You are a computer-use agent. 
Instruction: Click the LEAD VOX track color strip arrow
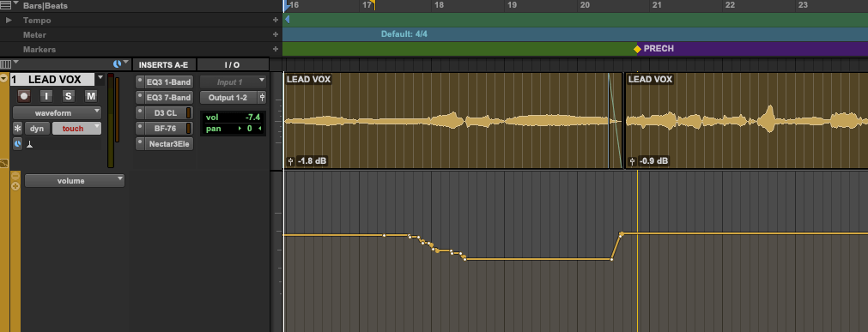click(4, 79)
